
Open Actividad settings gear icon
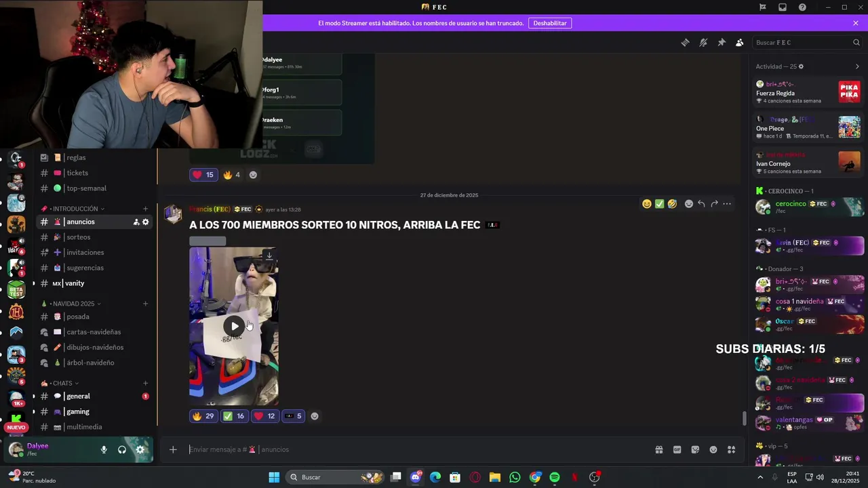pos(801,66)
